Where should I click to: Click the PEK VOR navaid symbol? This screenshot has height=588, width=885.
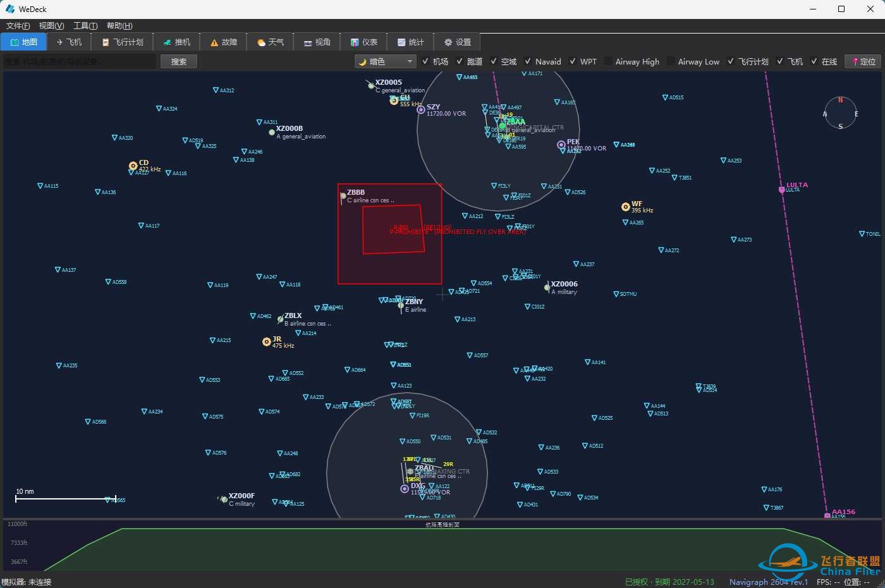[x=561, y=145]
